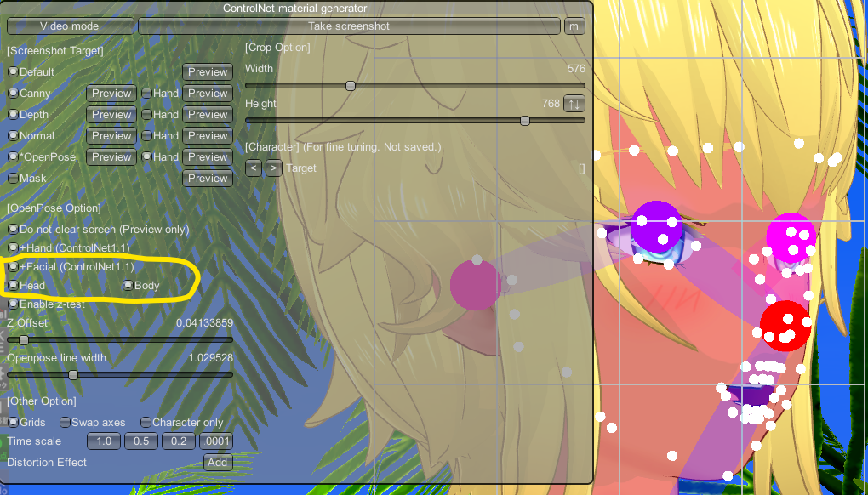
Task: Toggle Hand option for Canny
Action: (x=146, y=94)
